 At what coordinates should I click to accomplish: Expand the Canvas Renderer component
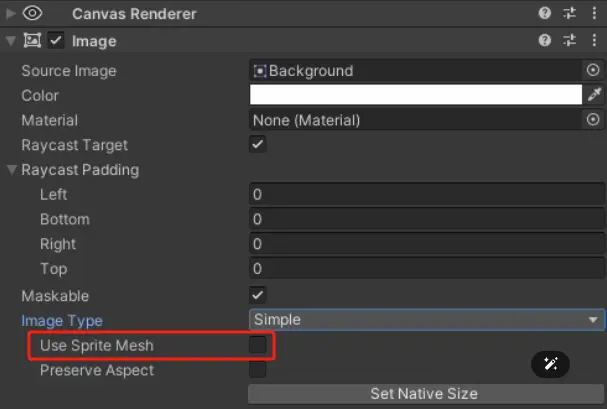click(11, 14)
